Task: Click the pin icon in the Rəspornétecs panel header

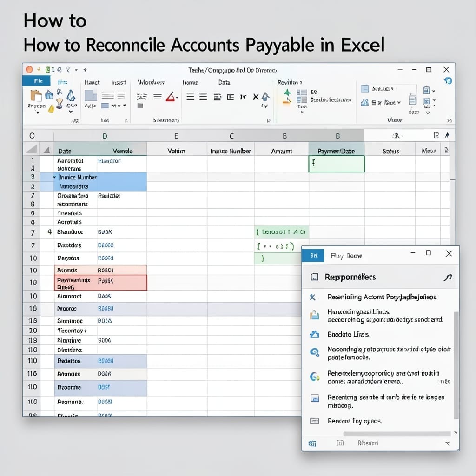Action: pyautogui.click(x=448, y=277)
